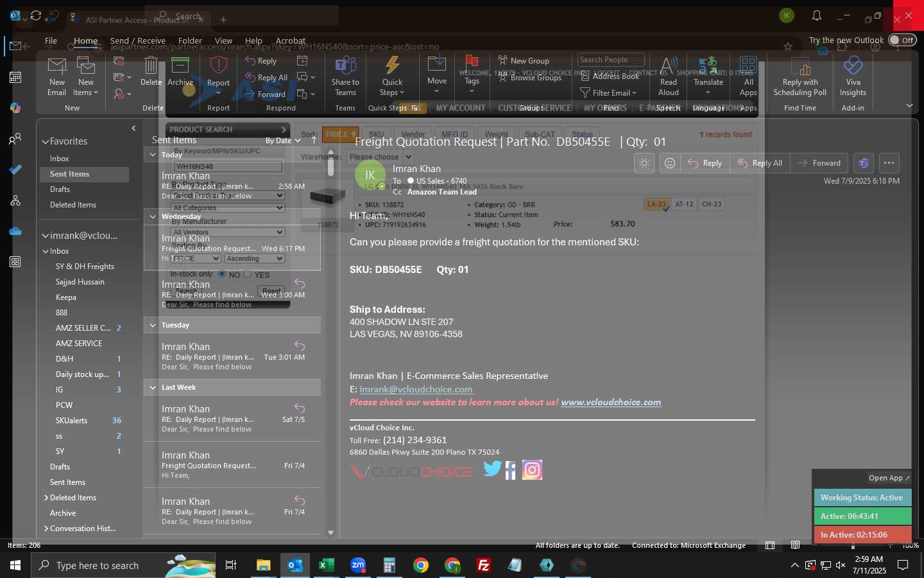Change sort using the By Date dropdown
This screenshot has height=578, width=924.
click(x=283, y=141)
